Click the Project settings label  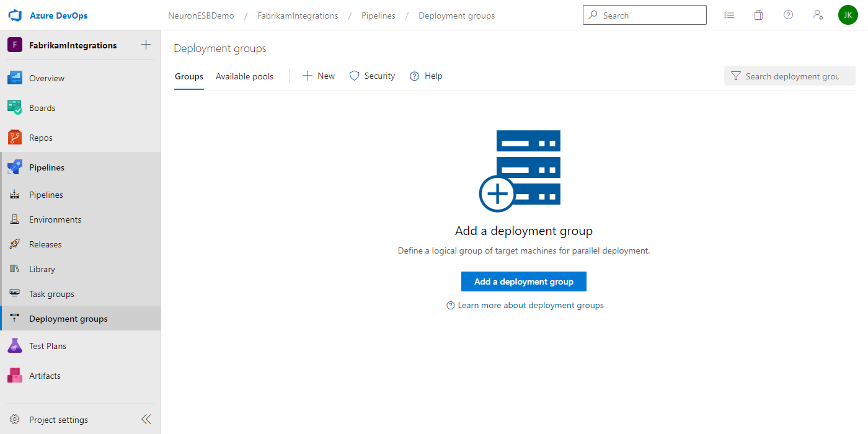(x=59, y=420)
